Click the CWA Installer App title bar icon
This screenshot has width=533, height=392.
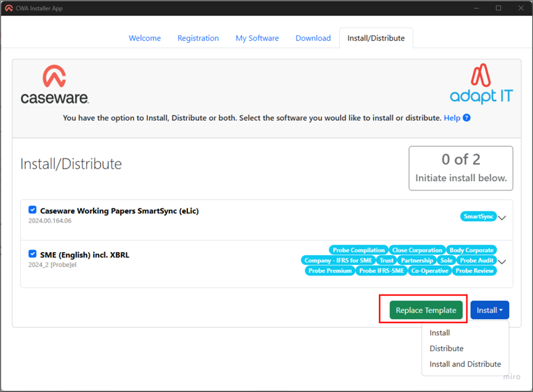(9, 8)
